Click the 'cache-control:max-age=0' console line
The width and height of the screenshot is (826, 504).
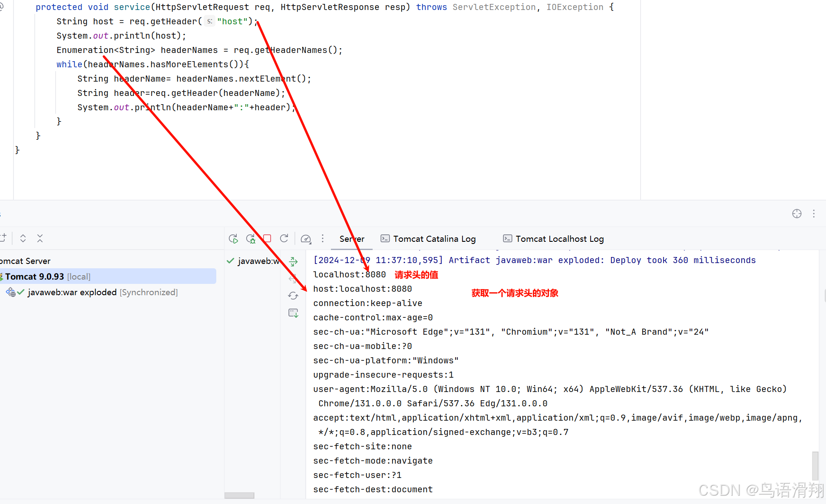(x=373, y=317)
